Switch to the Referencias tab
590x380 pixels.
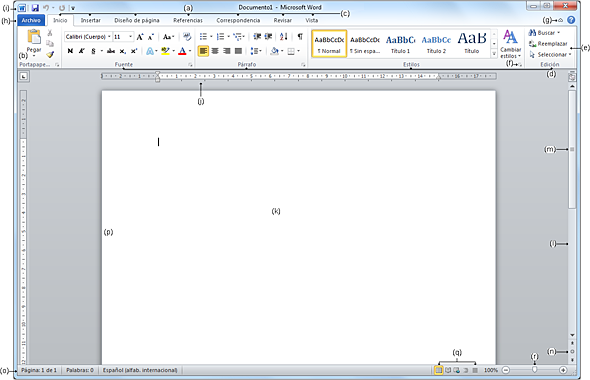188,20
